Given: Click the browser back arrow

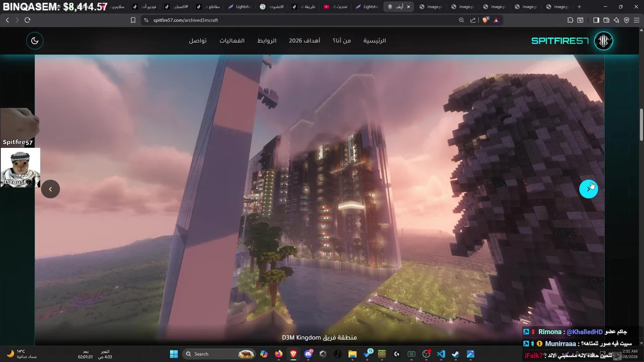Looking at the screenshot, I should 7,20.
